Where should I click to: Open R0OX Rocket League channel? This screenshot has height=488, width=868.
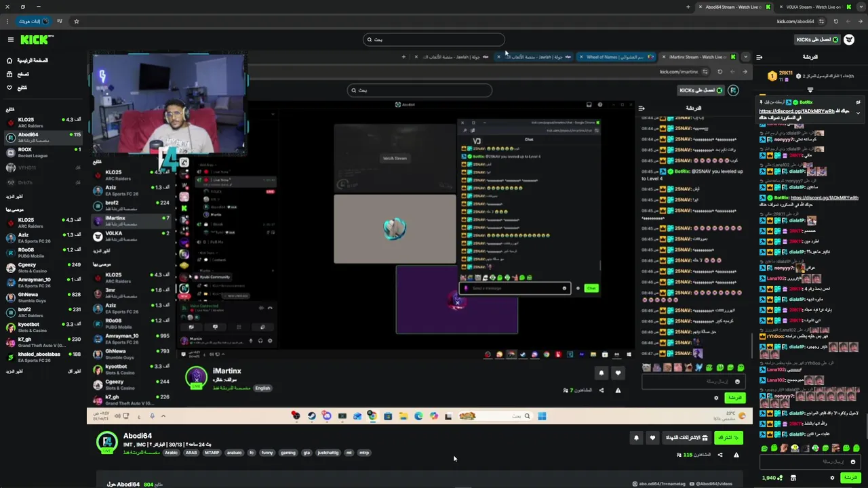click(43, 152)
